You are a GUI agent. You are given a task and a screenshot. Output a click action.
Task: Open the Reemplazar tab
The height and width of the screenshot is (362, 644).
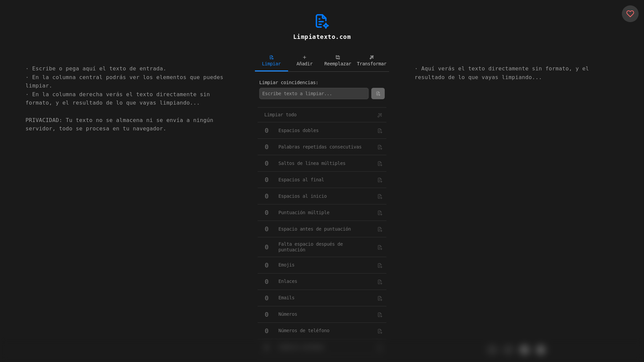click(x=338, y=61)
